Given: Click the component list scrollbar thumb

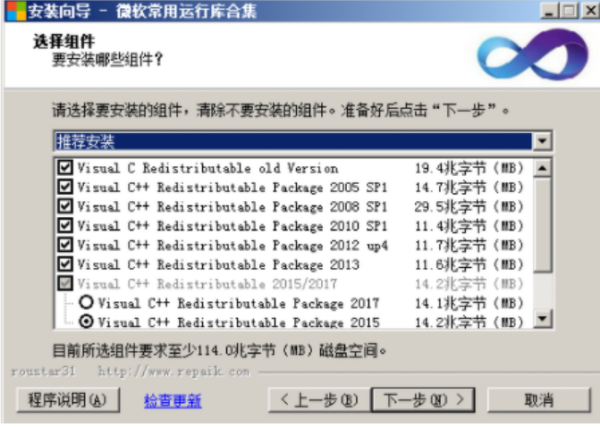Looking at the screenshot, I should [x=542, y=225].
